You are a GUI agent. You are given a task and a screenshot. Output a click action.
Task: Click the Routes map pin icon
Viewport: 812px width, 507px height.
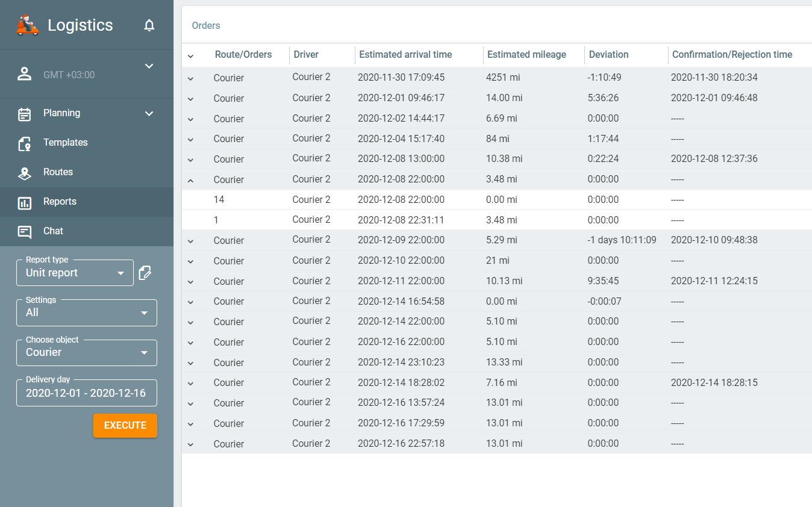25,173
